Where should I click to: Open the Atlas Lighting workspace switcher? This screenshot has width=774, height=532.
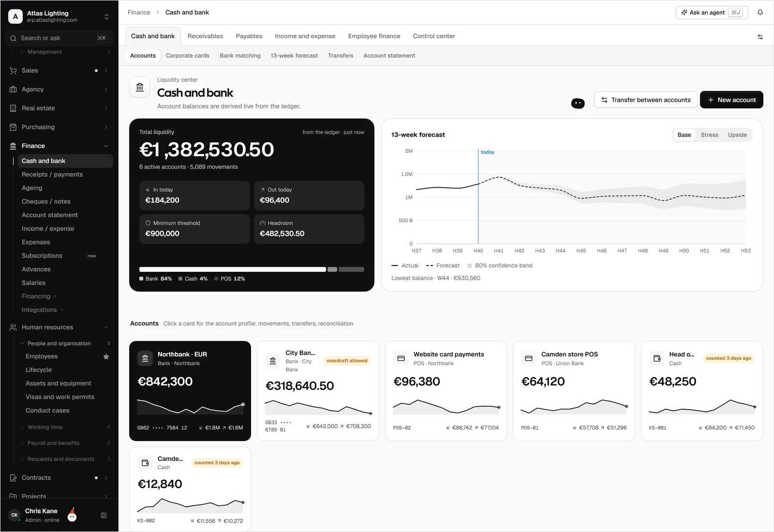point(59,16)
